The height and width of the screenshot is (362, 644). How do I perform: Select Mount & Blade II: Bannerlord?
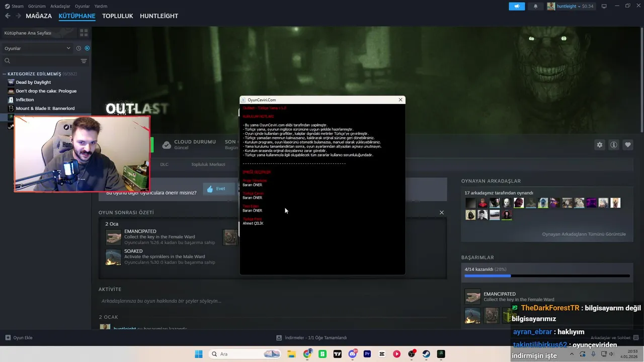pyautogui.click(x=45, y=108)
